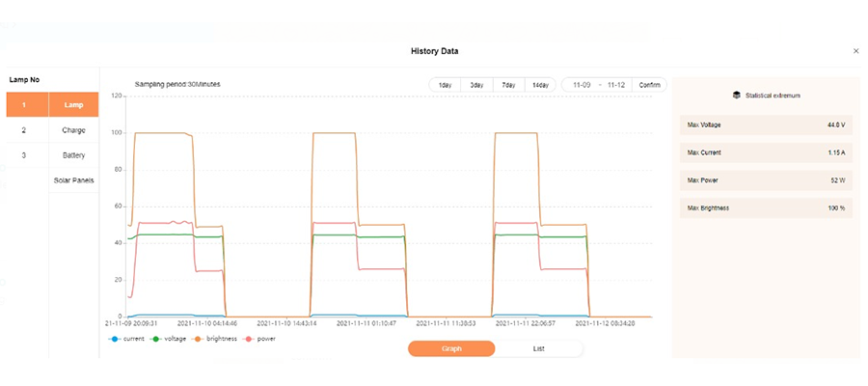868x386 pixels.
Task: Click the y-axis value 60
Action: tap(118, 207)
